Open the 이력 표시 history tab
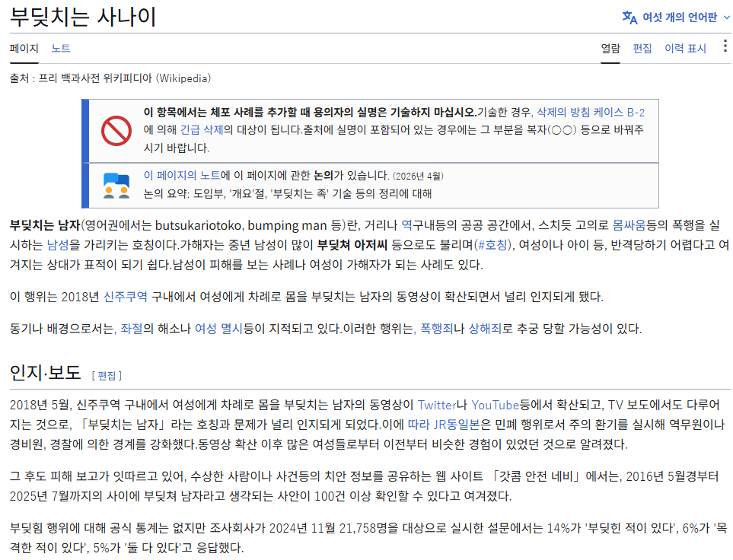733x560 pixels. tap(685, 48)
